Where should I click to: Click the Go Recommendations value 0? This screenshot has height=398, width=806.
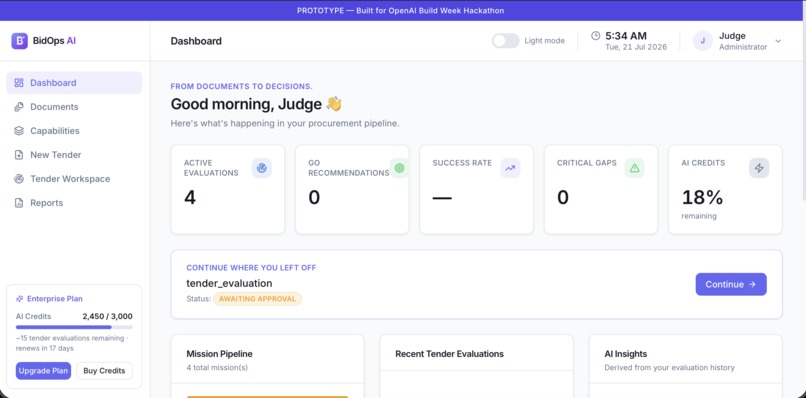(314, 197)
